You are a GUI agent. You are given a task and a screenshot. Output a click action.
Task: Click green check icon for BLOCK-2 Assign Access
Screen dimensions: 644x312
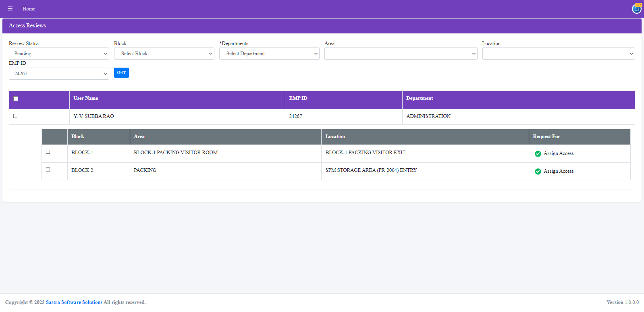point(538,171)
